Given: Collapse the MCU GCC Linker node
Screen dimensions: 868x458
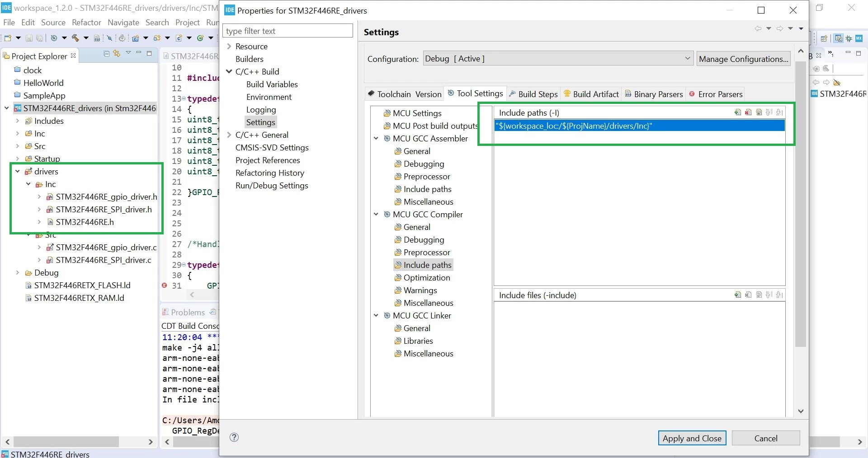Looking at the screenshot, I should click(x=376, y=316).
